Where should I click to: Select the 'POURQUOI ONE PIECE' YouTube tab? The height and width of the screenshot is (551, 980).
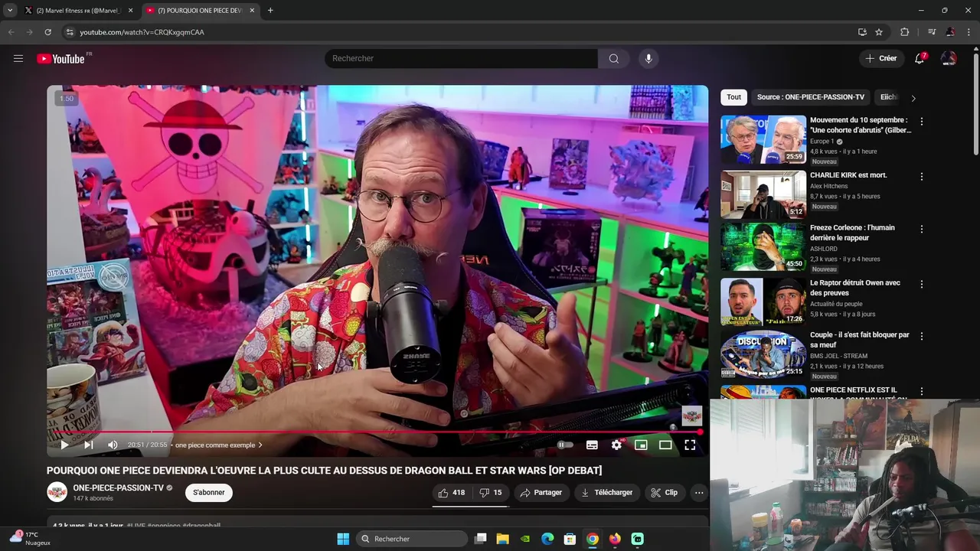tap(199, 11)
